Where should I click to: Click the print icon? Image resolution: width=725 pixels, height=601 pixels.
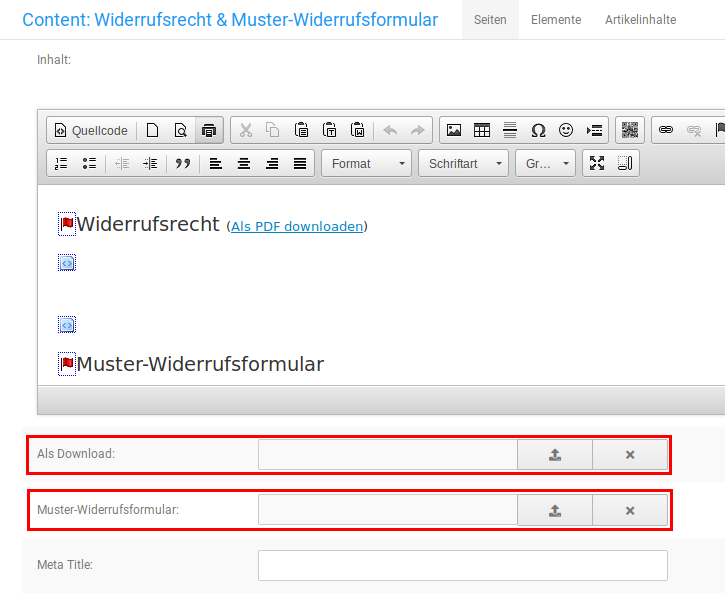pyautogui.click(x=209, y=130)
